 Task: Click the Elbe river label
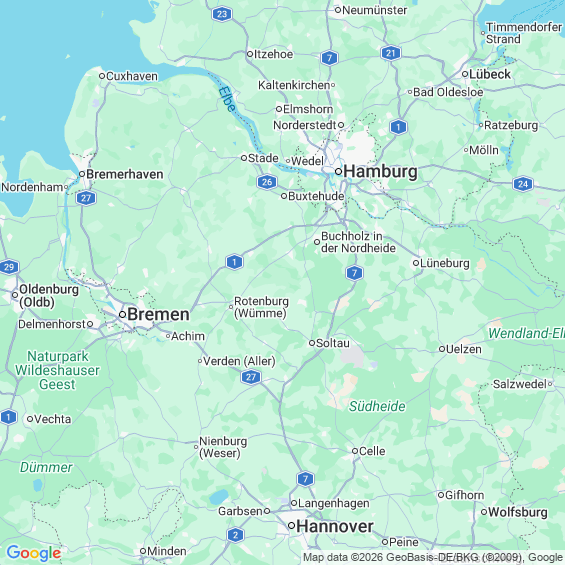coord(227,99)
